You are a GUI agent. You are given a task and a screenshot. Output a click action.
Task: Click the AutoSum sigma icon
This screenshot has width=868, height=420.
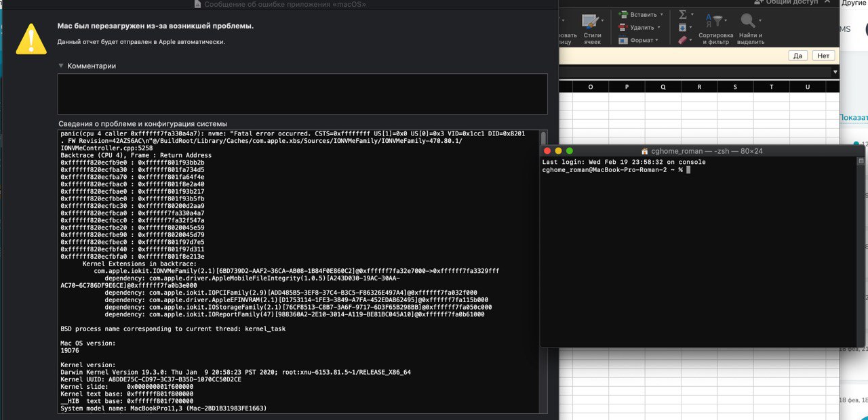[x=683, y=14]
